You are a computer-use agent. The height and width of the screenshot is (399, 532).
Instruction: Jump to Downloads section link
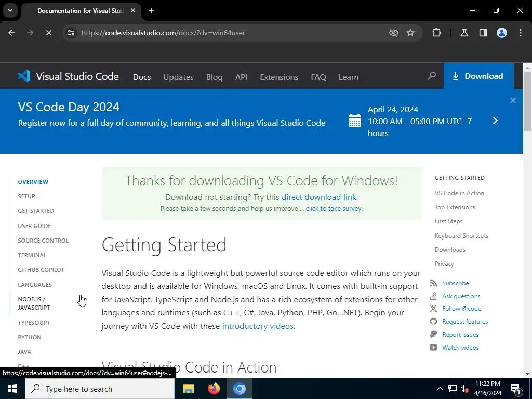[x=450, y=250]
